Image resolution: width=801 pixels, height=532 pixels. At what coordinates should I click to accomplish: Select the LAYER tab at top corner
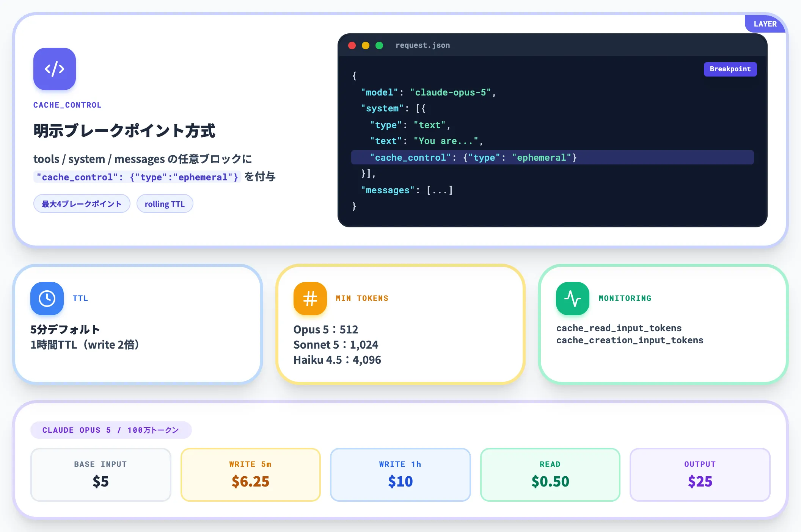(x=765, y=24)
